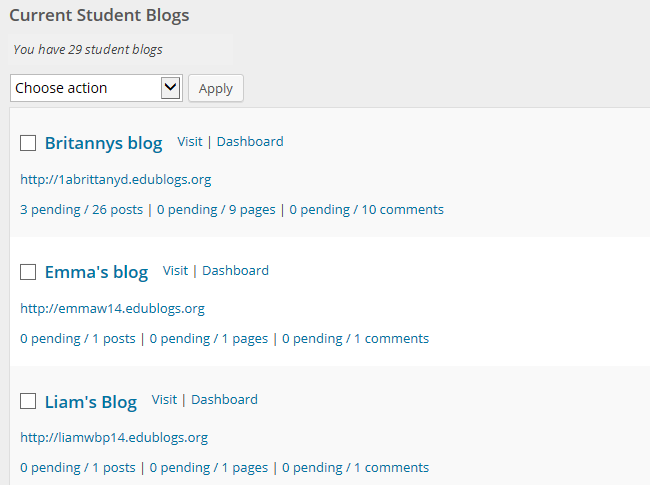Open the Britannys blog title link
Screen dimensions: 650x485
click(103, 143)
